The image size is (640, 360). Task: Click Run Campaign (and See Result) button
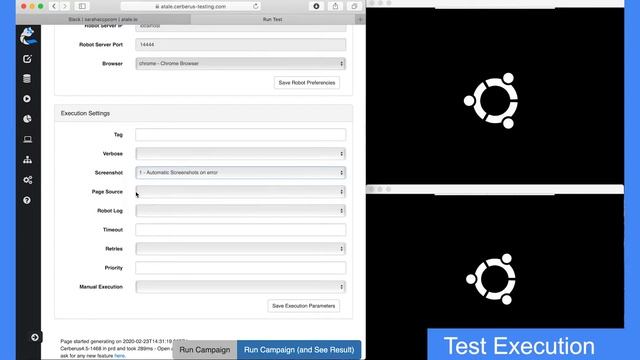click(x=299, y=350)
